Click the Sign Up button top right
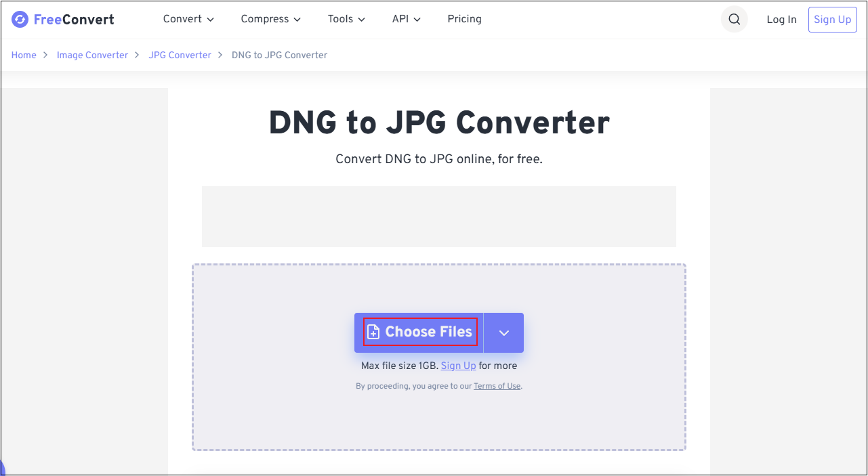 832,19
